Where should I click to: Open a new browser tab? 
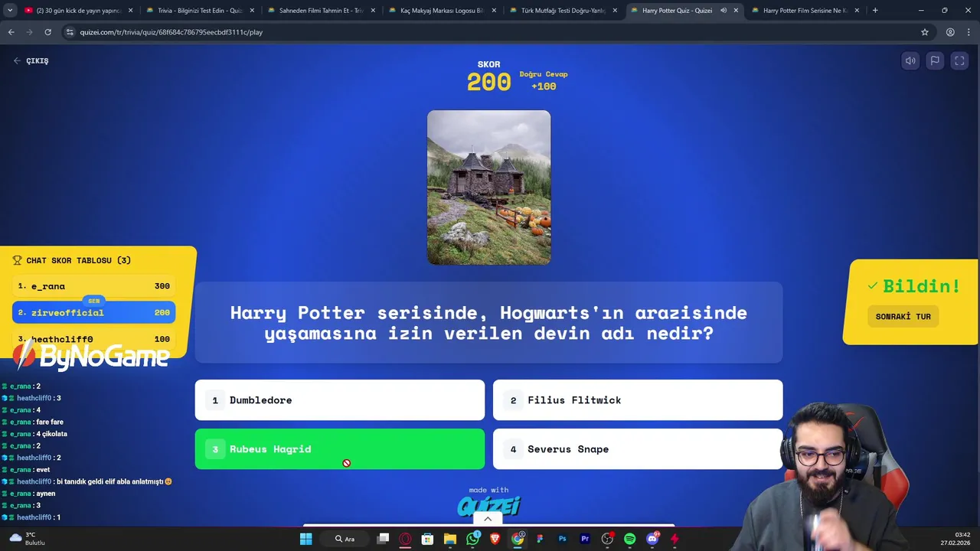point(875,11)
